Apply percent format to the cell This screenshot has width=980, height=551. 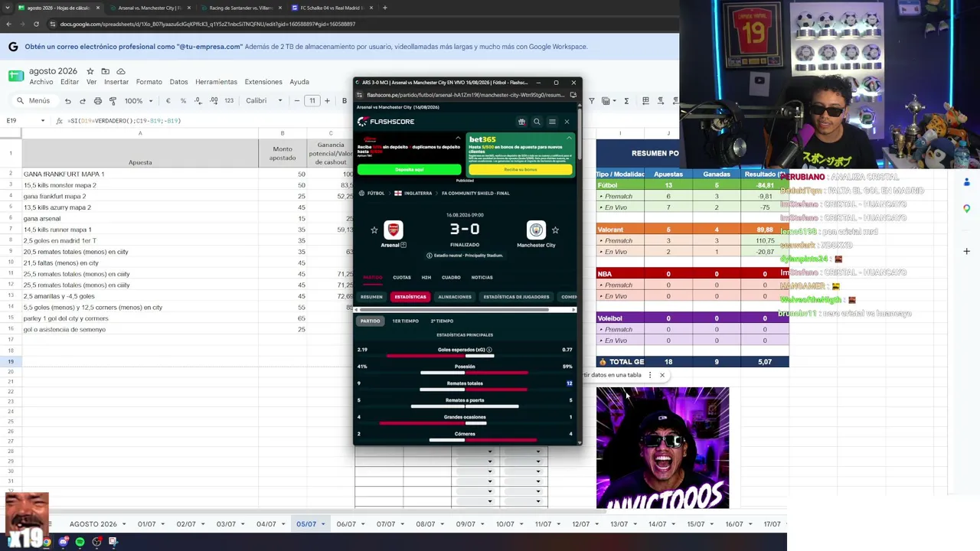(x=183, y=101)
